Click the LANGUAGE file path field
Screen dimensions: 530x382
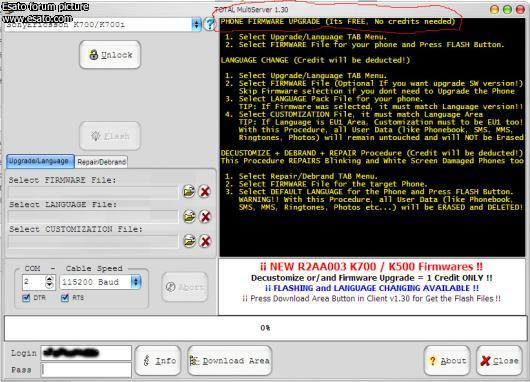(93, 217)
